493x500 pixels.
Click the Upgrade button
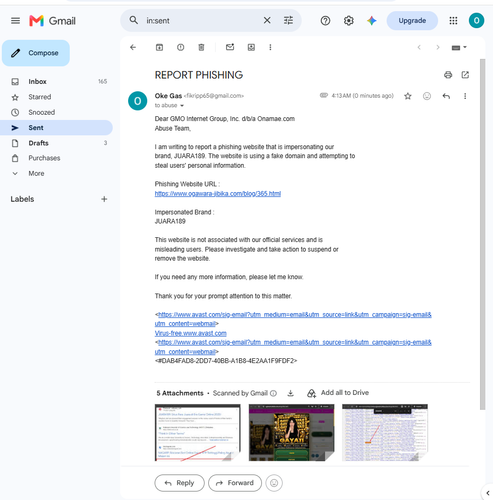click(x=412, y=21)
